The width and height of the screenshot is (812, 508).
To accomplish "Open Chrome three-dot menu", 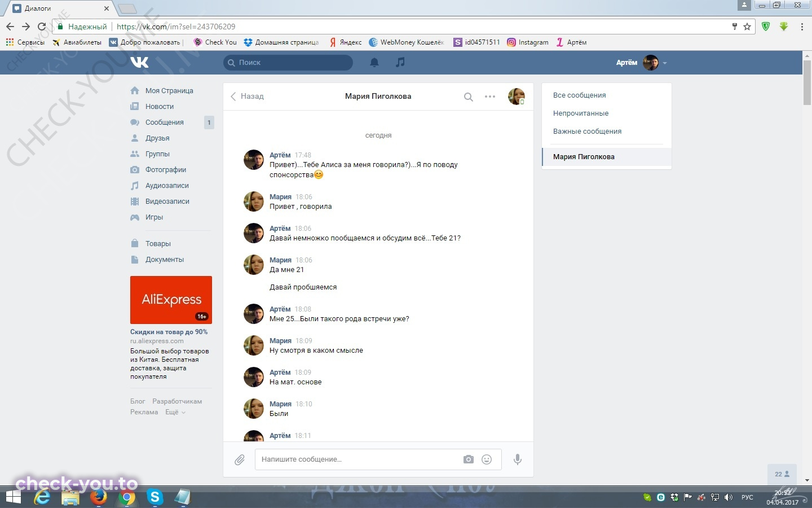I will point(802,27).
